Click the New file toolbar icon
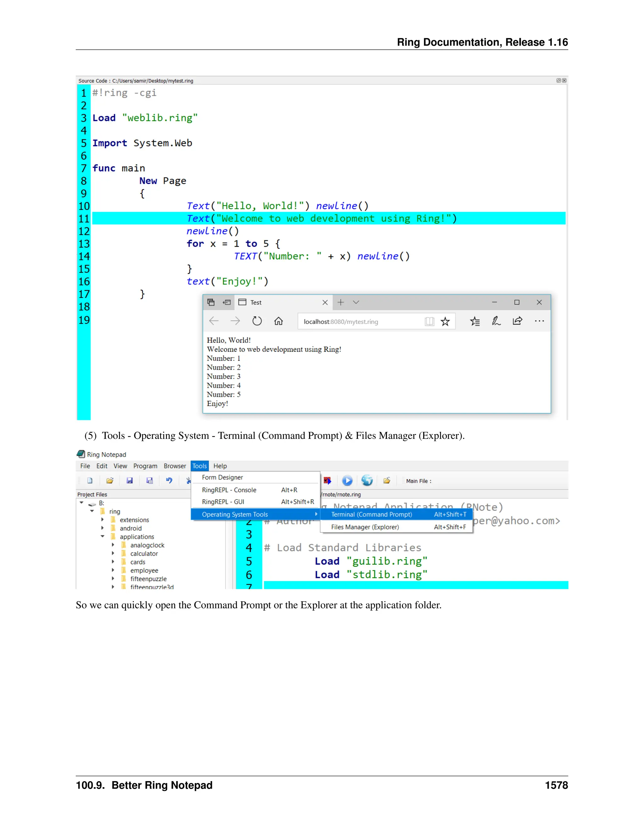644x833 pixels. point(90,481)
